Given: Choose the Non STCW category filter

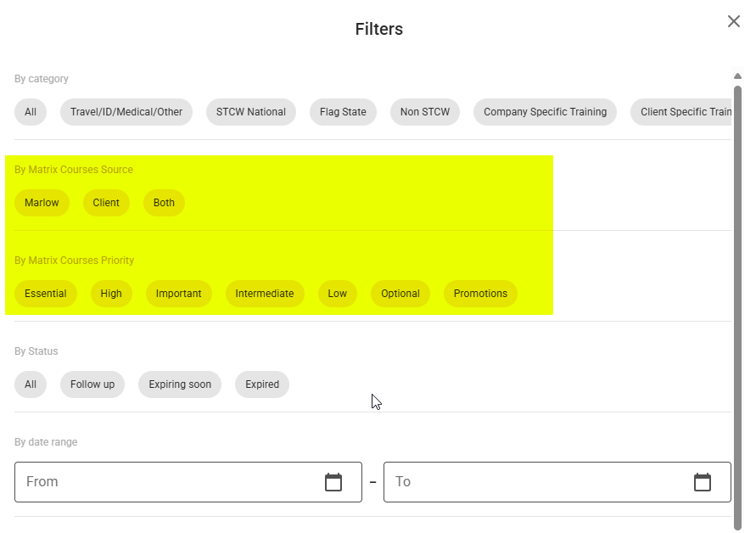Looking at the screenshot, I should 425,112.
